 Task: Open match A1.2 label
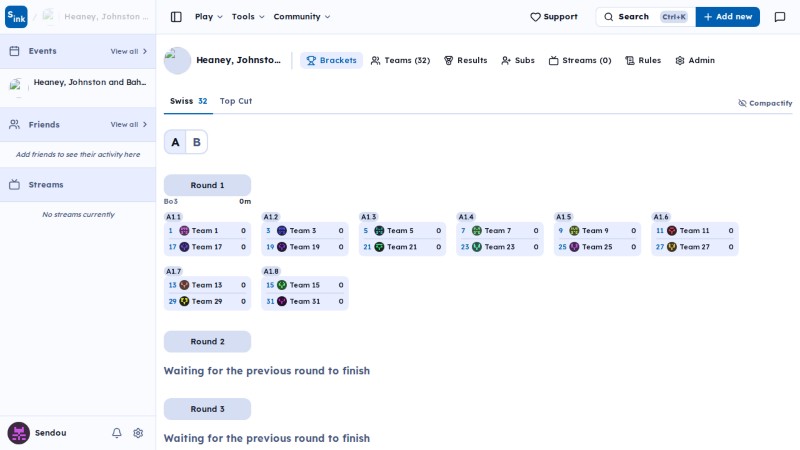(x=271, y=217)
